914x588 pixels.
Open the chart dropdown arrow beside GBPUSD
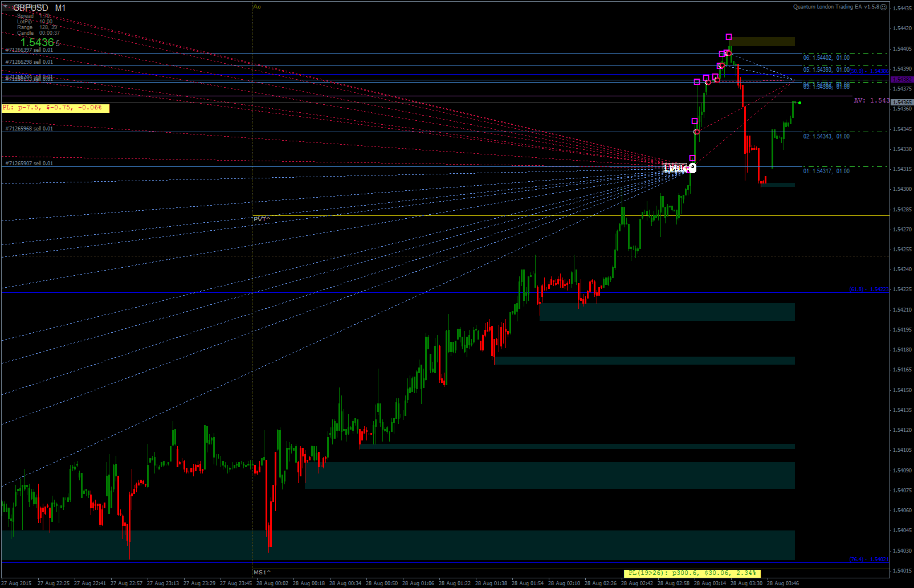click(6, 7)
